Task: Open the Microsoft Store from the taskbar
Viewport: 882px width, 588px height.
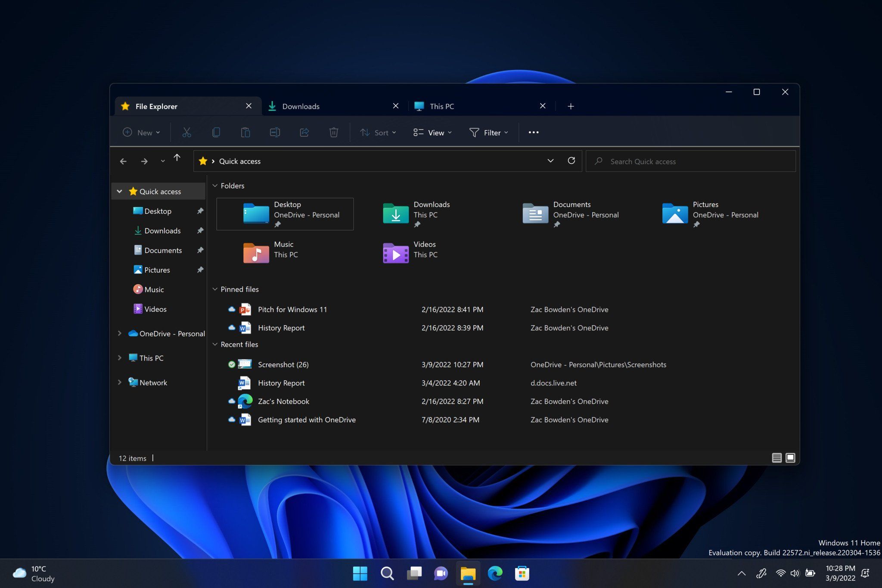Action: point(522,573)
